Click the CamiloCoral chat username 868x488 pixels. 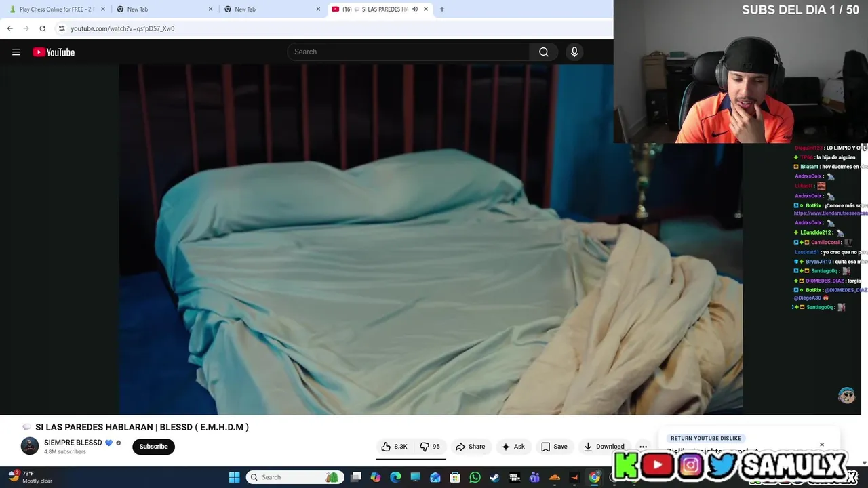pyautogui.click(x=825, y=242)
